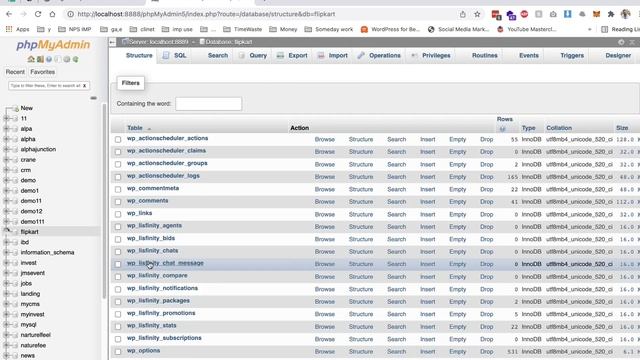Expand the jobs database node
640x360 pixels.
6,283
